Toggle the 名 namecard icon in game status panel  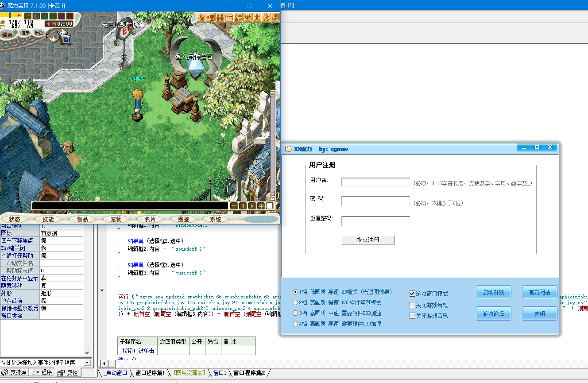click(x=53, y=16)
